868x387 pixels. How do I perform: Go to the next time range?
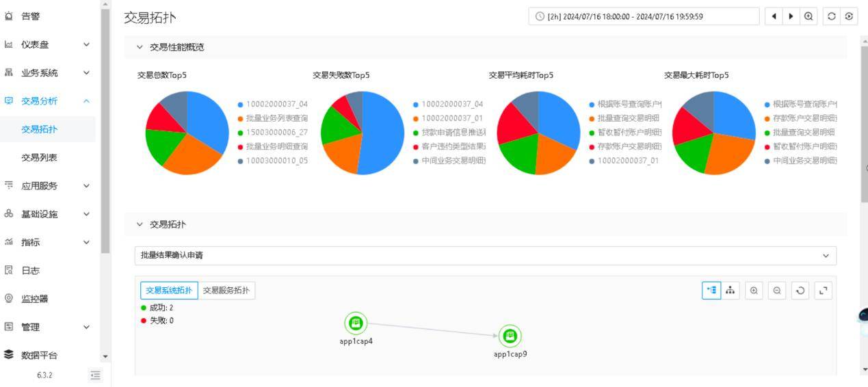pyautogui.click(x=791, y=16)
